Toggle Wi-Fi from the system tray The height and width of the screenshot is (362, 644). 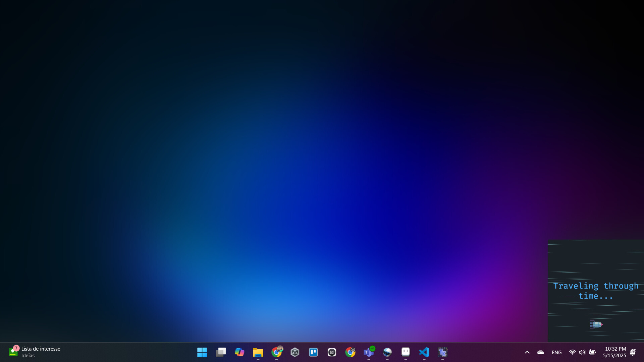point(572,352)
